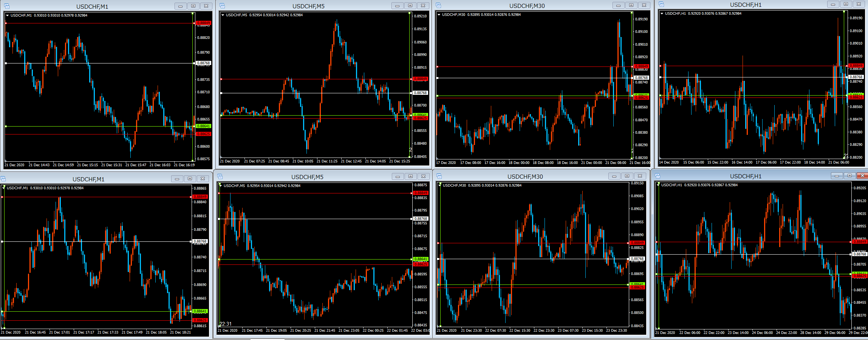The width and height of the screenshot is (868, 340).
Task: Select green 0.88641 price label in upper M1 chart
Action: click(x=204, y=126)
